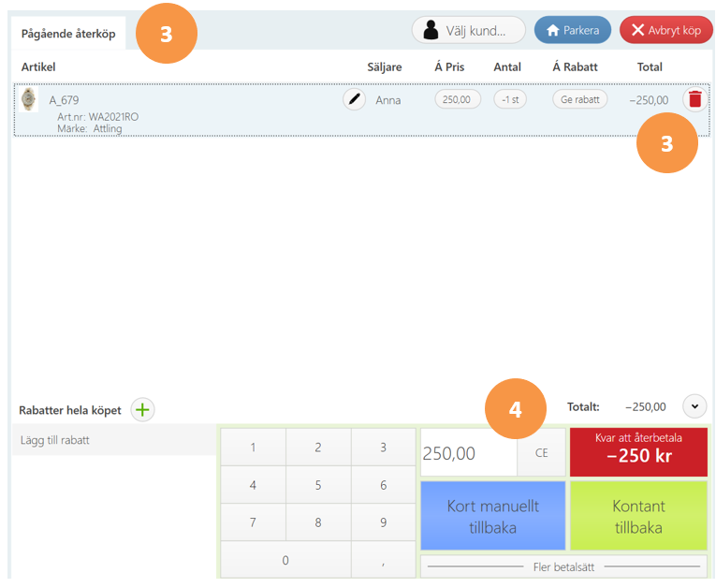
Task: Click the green plus to add discount
Action: coord(142,410)
